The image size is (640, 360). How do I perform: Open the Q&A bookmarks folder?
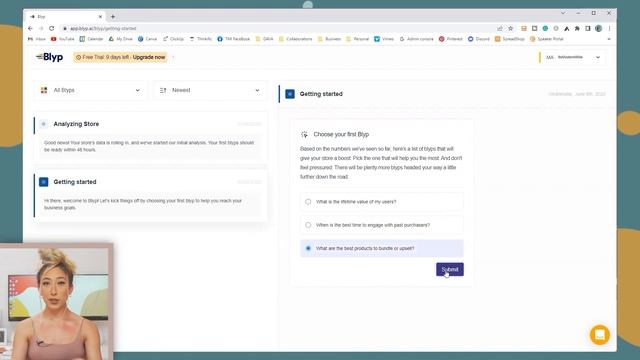tap(264, 39)
